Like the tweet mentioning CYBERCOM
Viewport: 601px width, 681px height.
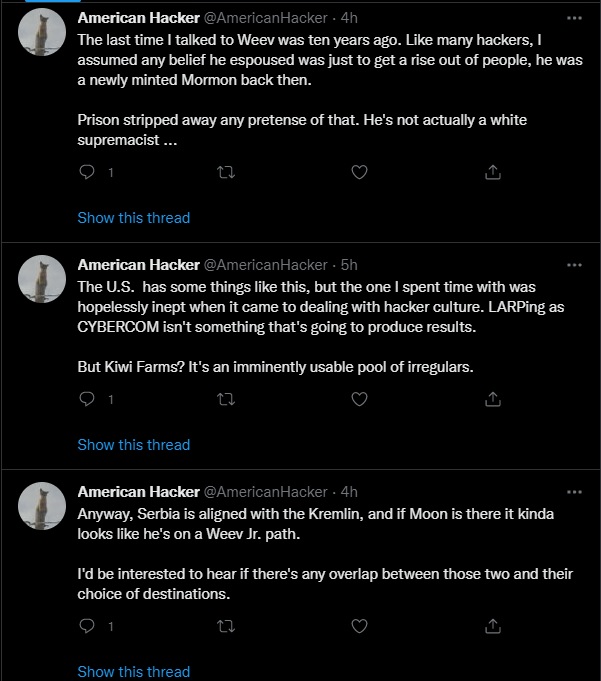click(359, 399)
